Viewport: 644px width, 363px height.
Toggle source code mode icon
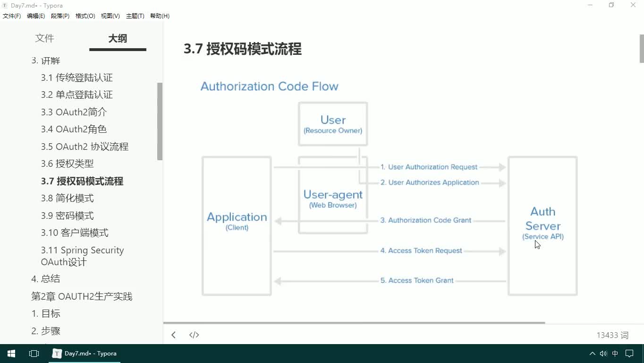(194, 335)
